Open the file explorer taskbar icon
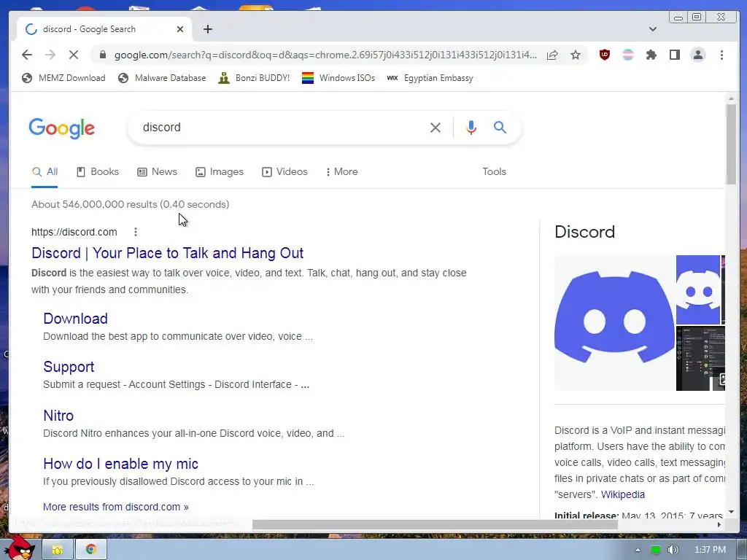The height and width of the screenshot is (560, 747). 58,550
